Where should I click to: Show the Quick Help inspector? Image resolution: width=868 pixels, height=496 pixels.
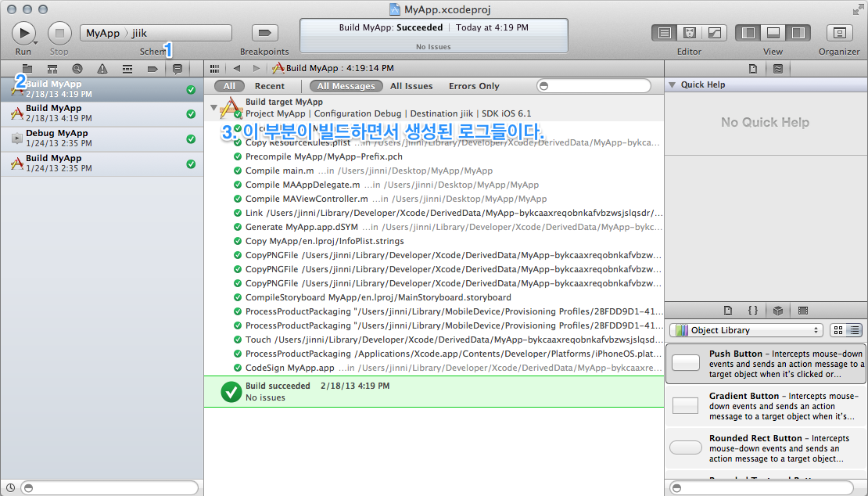click(x=778, y=69)
